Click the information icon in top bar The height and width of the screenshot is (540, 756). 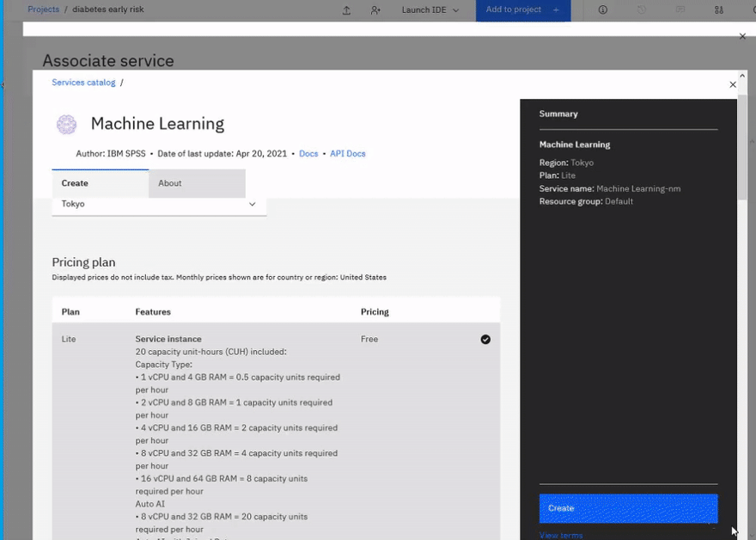[x=603, y=9]
